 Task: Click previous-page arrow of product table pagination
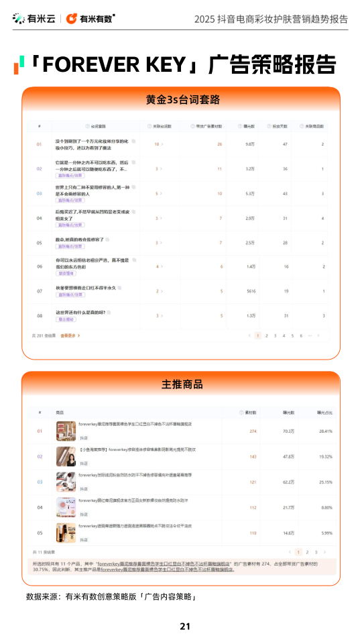pos(290,552)
